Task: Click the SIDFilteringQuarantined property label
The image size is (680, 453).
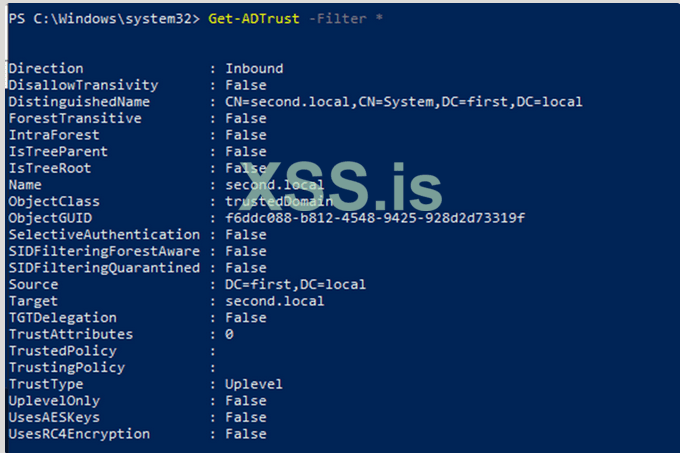Action: pos(104,268)
